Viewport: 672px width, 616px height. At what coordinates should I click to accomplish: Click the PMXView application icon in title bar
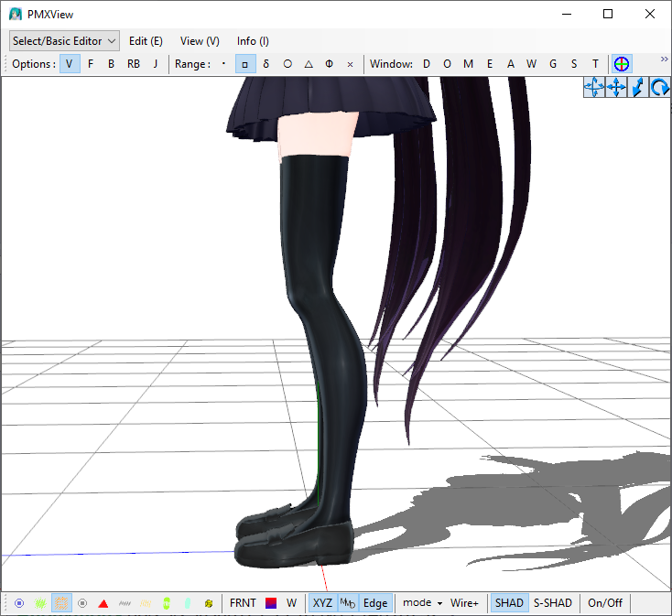16,14
